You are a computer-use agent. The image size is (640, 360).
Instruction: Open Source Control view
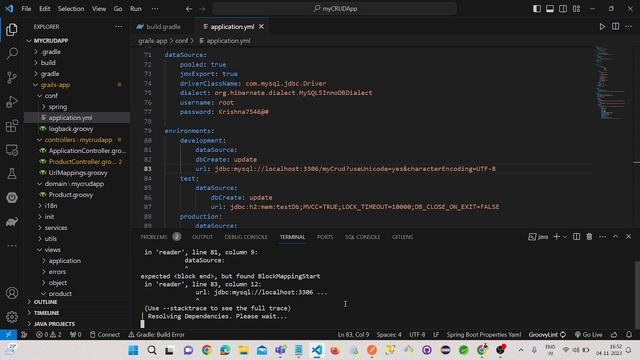(x=12, y=78)
